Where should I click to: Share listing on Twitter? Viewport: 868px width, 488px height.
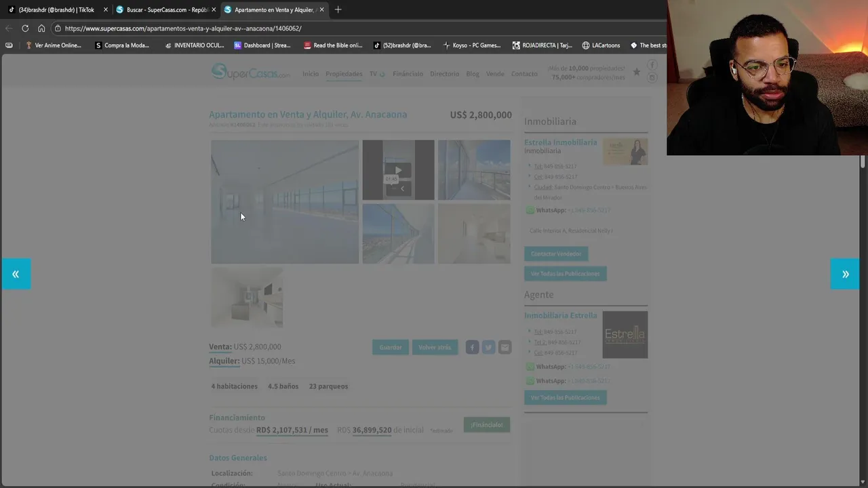[488, 347]
